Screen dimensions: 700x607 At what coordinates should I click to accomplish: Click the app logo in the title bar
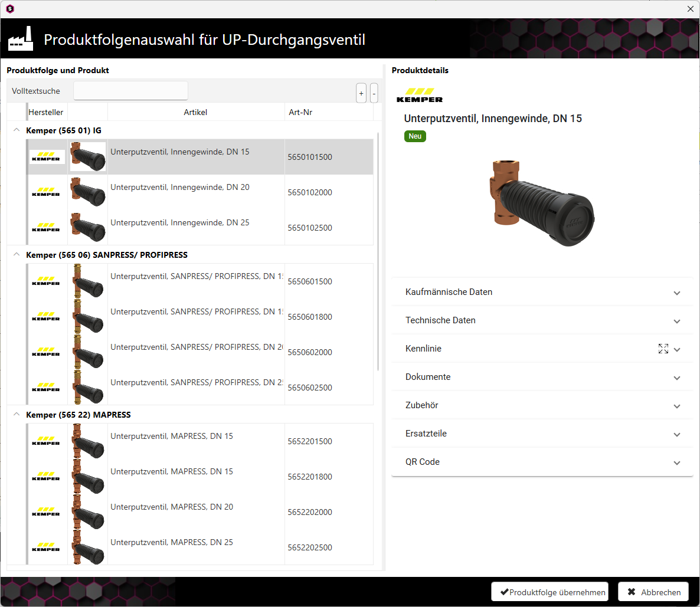click(x=10, y=9)
